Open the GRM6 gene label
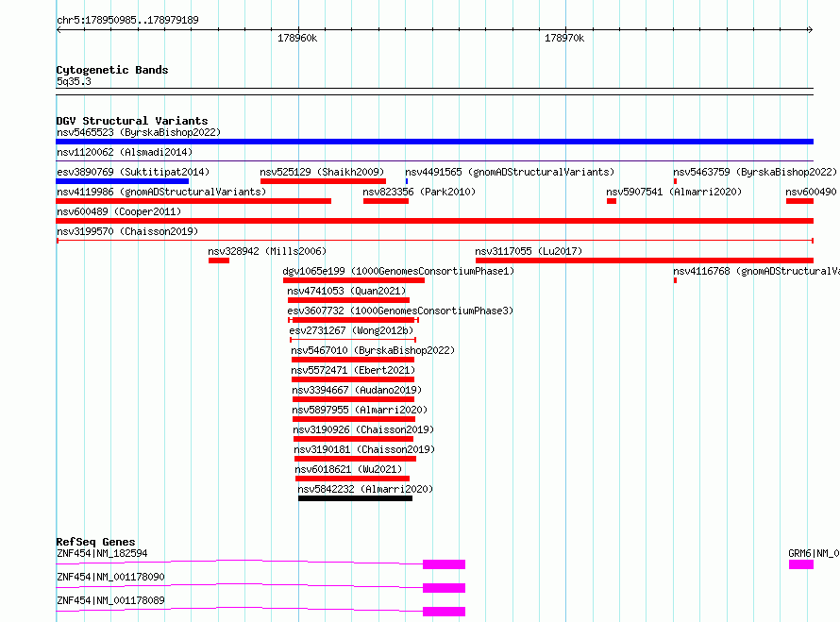 [x=814, y=553]
